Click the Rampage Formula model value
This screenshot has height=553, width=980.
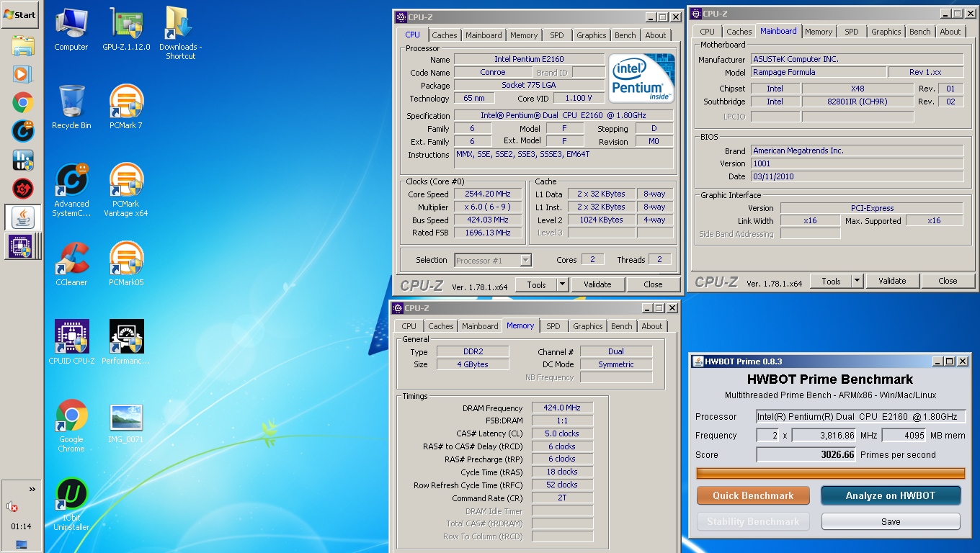pyautogui.click(x=818, y=72)
